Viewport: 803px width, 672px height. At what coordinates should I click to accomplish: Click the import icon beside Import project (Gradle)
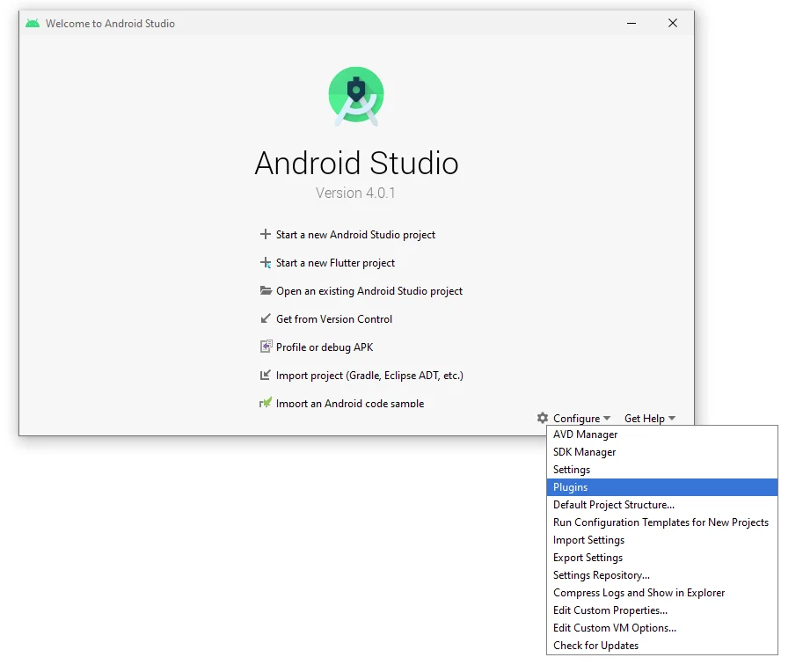[266, 375]
